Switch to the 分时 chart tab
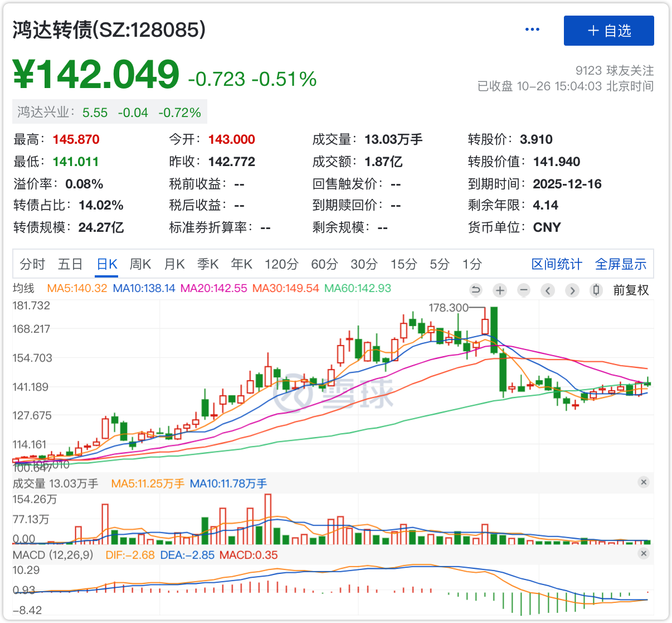The image size is (672, 623). coord(32,264)
